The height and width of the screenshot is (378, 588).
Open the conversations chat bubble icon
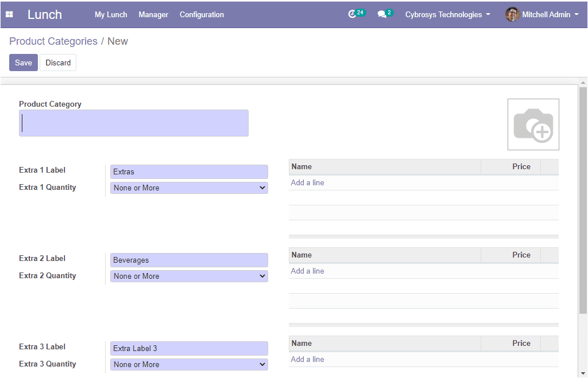pos(382,14)
